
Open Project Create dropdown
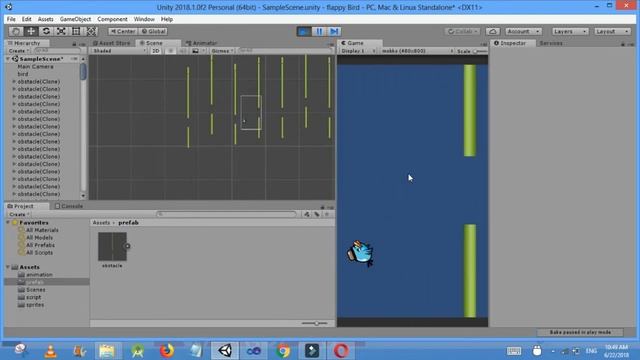click(x=19, y=214)
